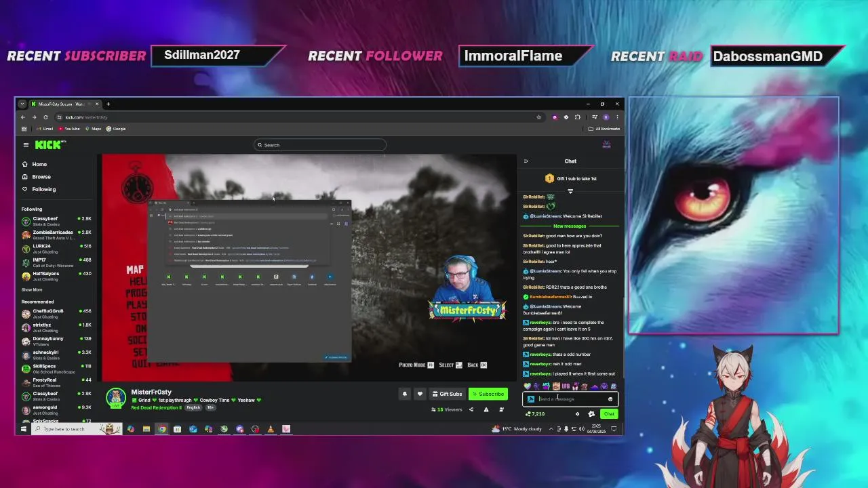This screenshot has width=868, height=488.
Task: Open LURK24 channel in the sidebar
Action: (56, 248)
